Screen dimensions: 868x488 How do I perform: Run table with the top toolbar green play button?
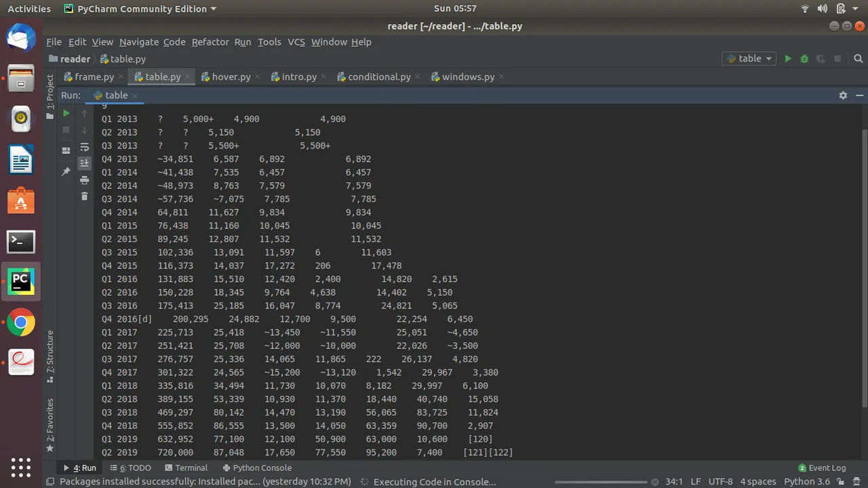pyautogui.click(x=788, y=59)
